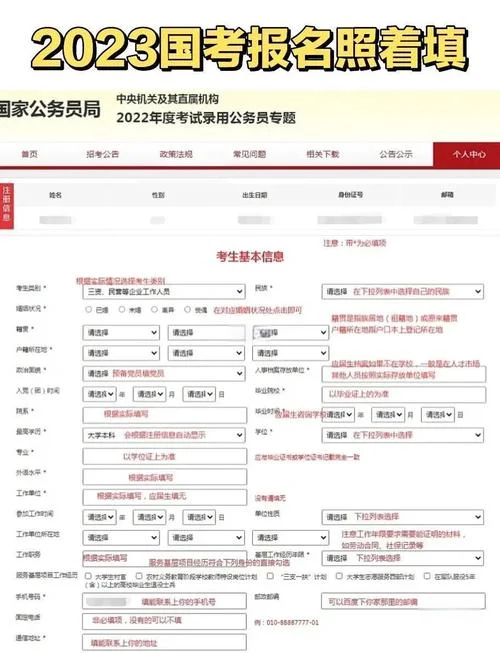500x653 pixels.
Task: Check the "三支一扶"计划 checkbox
Action: [x=270, y=576]
